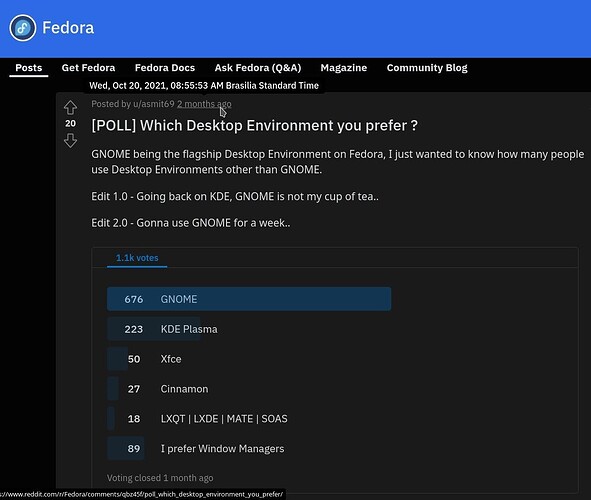
Task: Open the Magazine navigation link
Action: coord(344,68)
